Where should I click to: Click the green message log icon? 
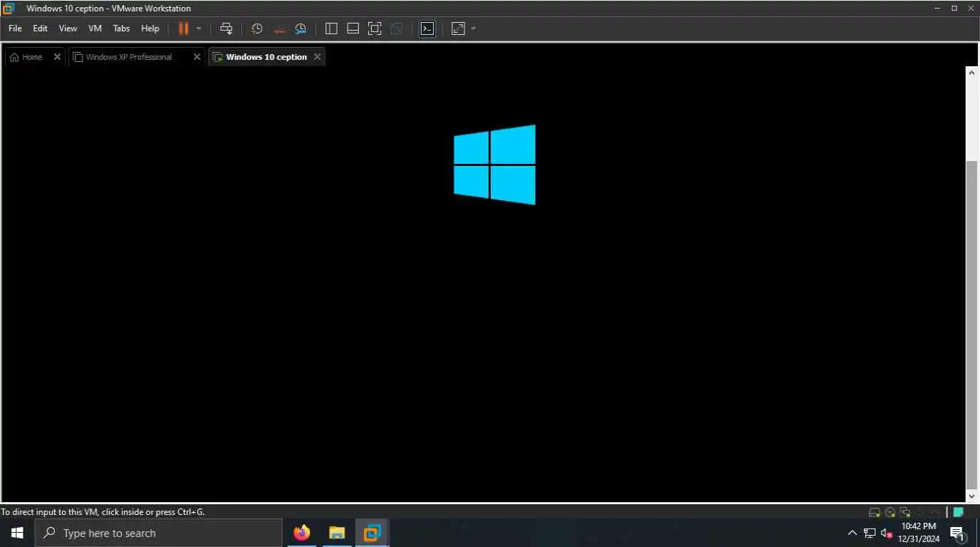point(959,512)
